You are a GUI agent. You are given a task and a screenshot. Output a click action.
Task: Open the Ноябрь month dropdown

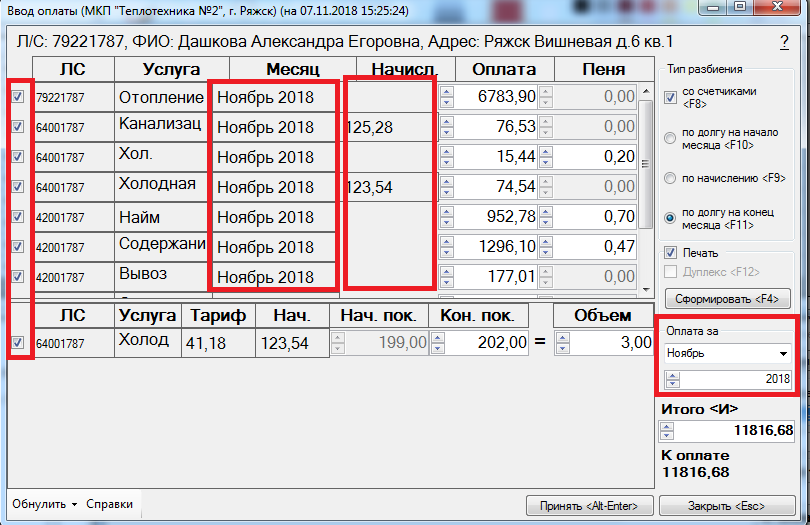[x=781, y=353]
